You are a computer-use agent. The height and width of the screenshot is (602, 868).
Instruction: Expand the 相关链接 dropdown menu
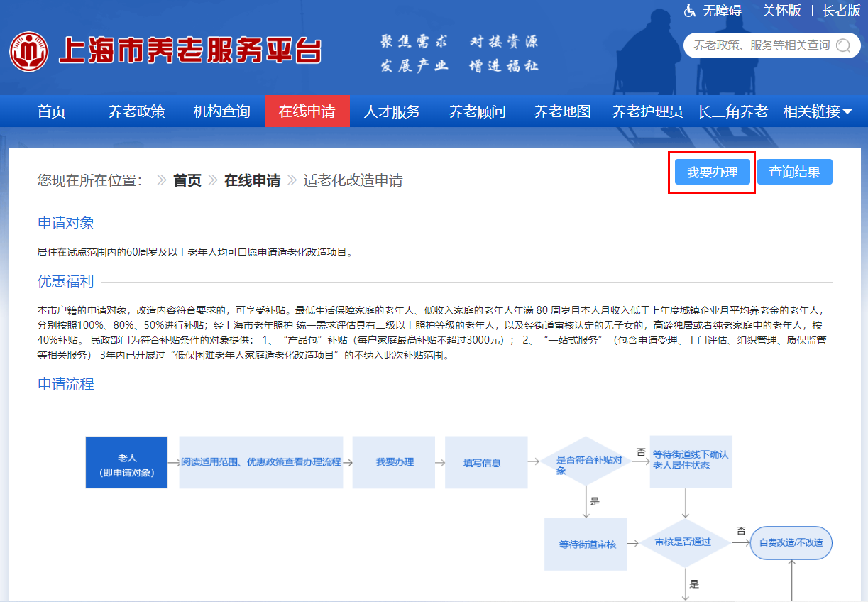817,111
